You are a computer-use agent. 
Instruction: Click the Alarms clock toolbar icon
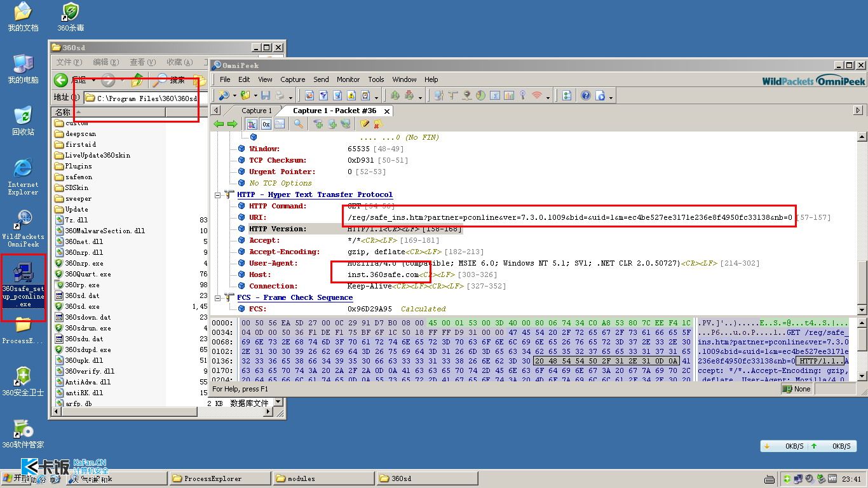pos(365,95)
